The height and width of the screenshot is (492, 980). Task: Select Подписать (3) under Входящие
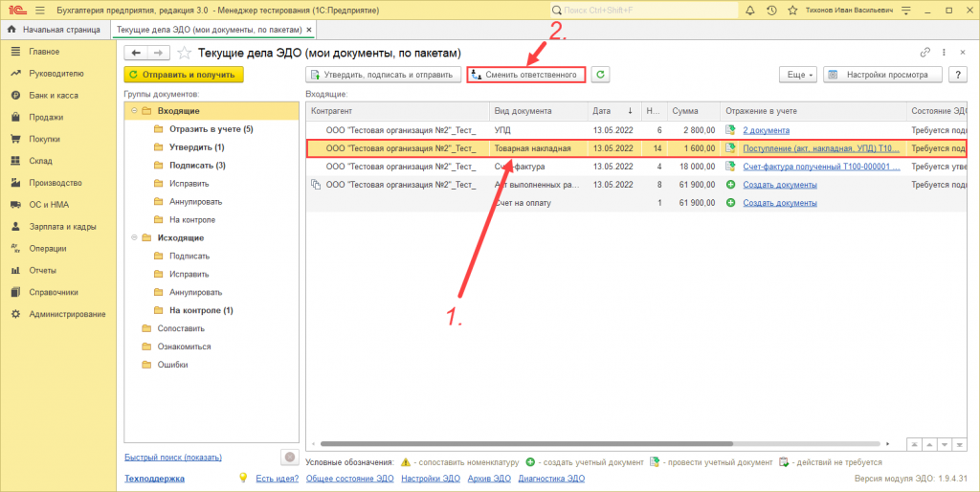click(197, 166)
